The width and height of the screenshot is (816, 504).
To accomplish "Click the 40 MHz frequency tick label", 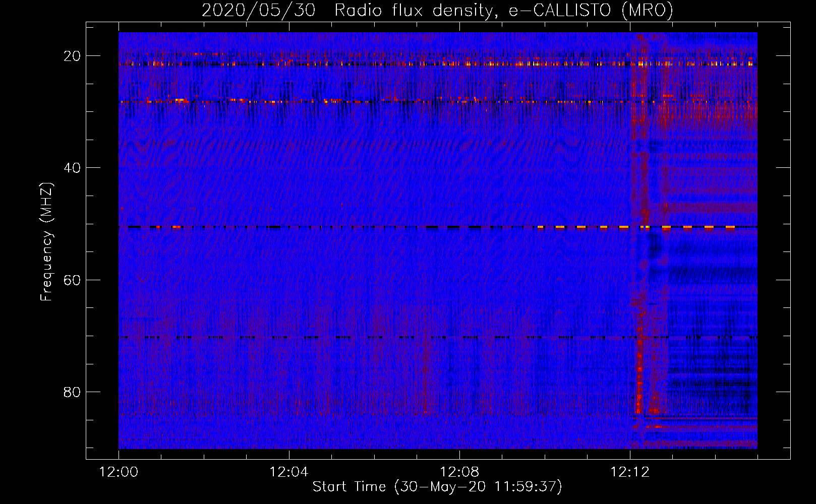I will point(72,168).
